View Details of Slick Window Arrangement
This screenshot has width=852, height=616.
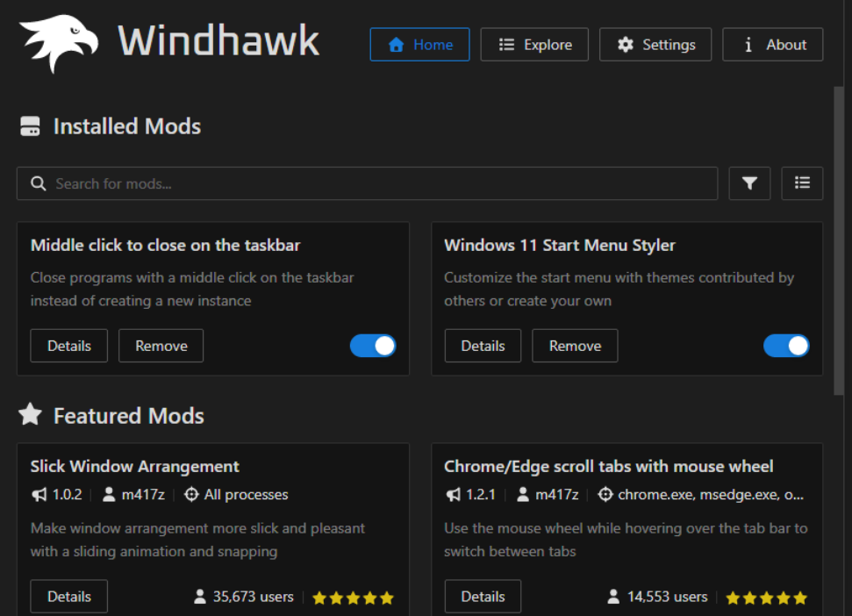[69, 597]
